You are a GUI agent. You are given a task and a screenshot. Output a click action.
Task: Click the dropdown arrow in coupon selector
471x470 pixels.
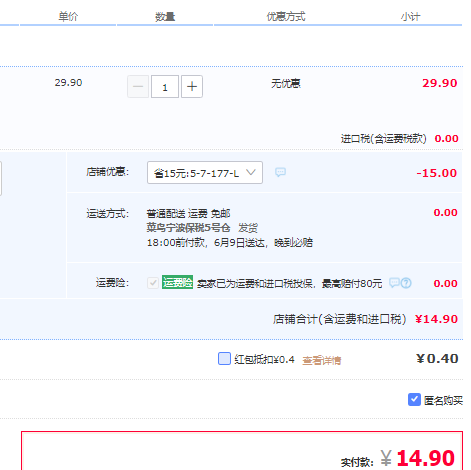[251, 173]
